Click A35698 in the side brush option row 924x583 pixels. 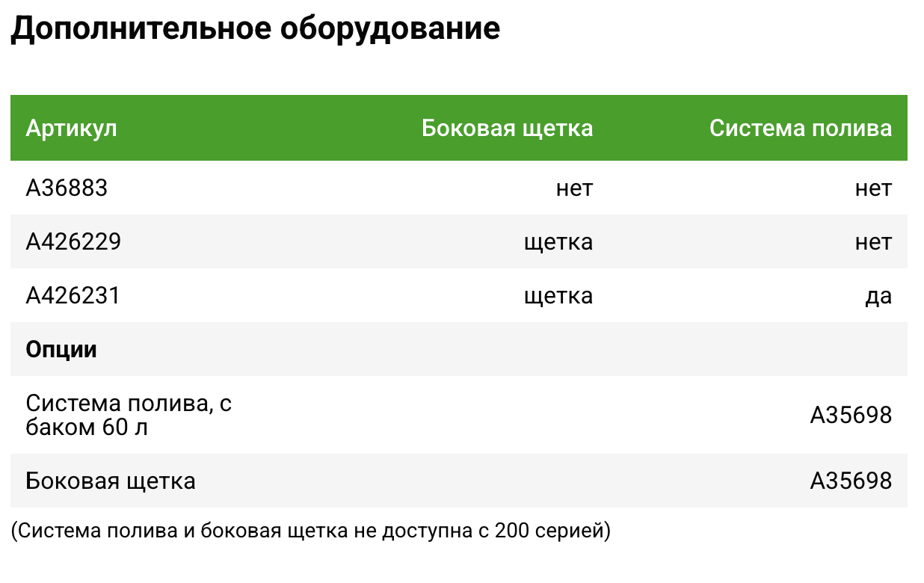click(851, 481)
